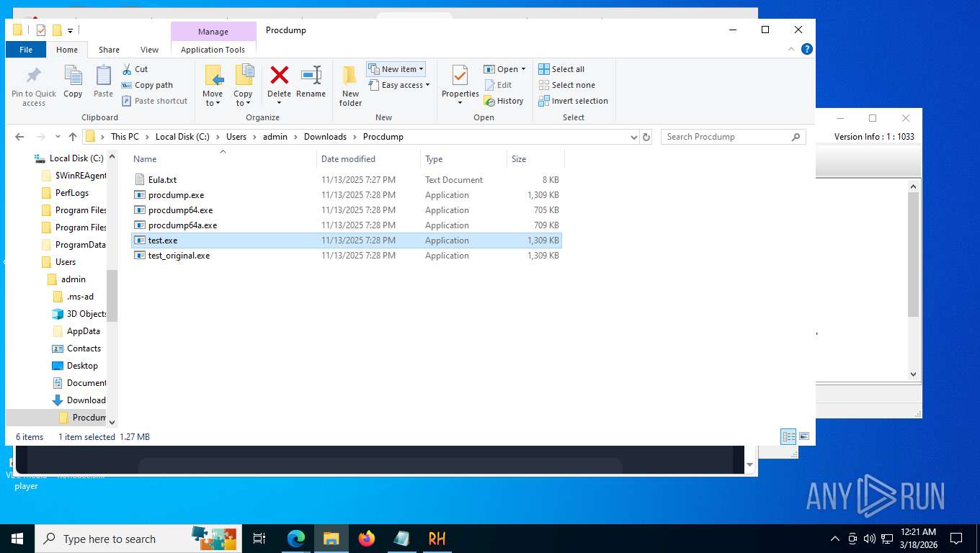This screenshot has height=553, width=980.
Task: Open the File menu tab
Action: pyautogui.click(x=26, y=50)
